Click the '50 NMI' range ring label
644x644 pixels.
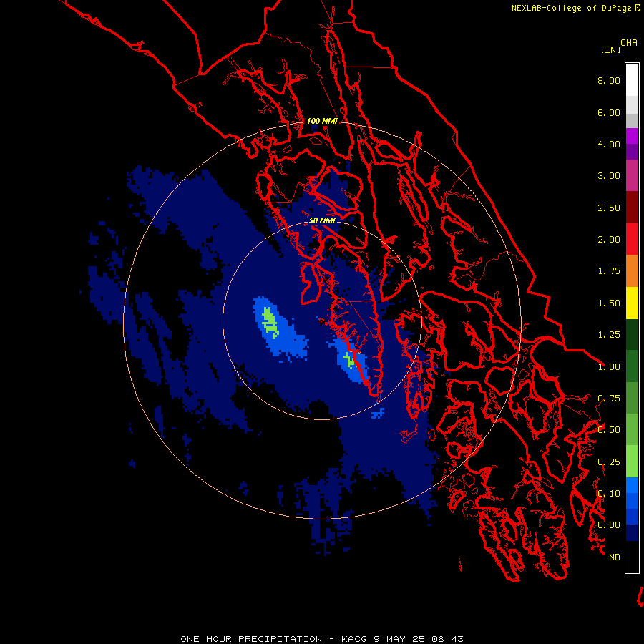click(x=323, y=221)
